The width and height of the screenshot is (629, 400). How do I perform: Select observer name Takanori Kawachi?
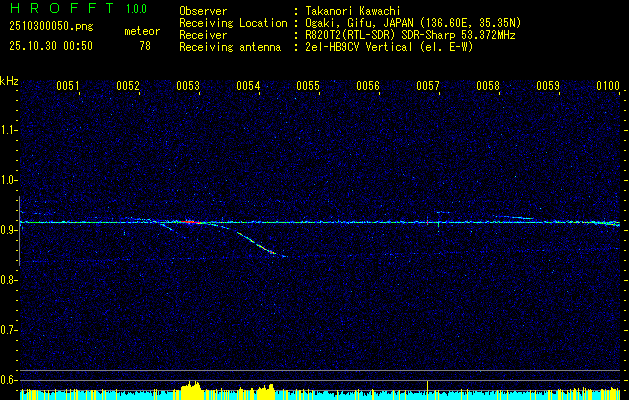353,11
